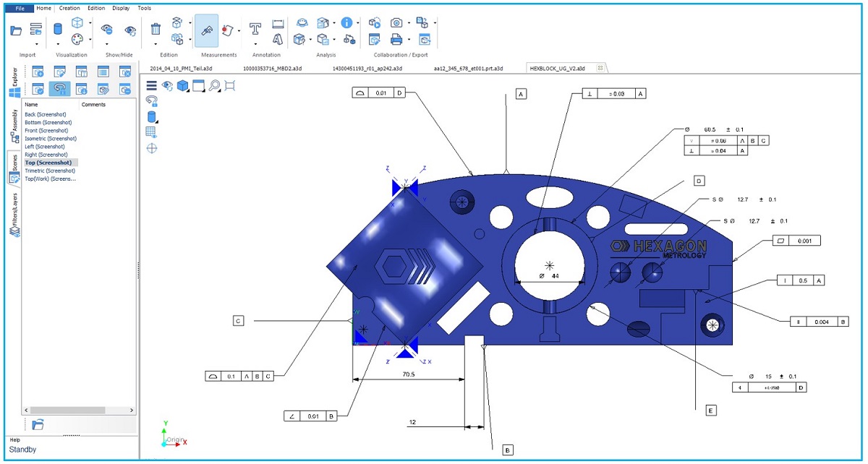Open the dropdown beneath the trash icon
The image size is (868, 464).
click(x=156, y=44)
